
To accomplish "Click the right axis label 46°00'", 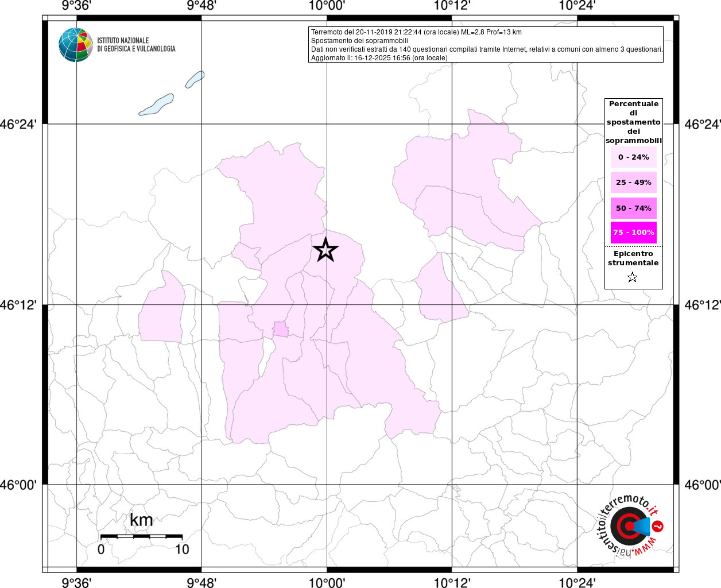I will (x=703, y=485).
